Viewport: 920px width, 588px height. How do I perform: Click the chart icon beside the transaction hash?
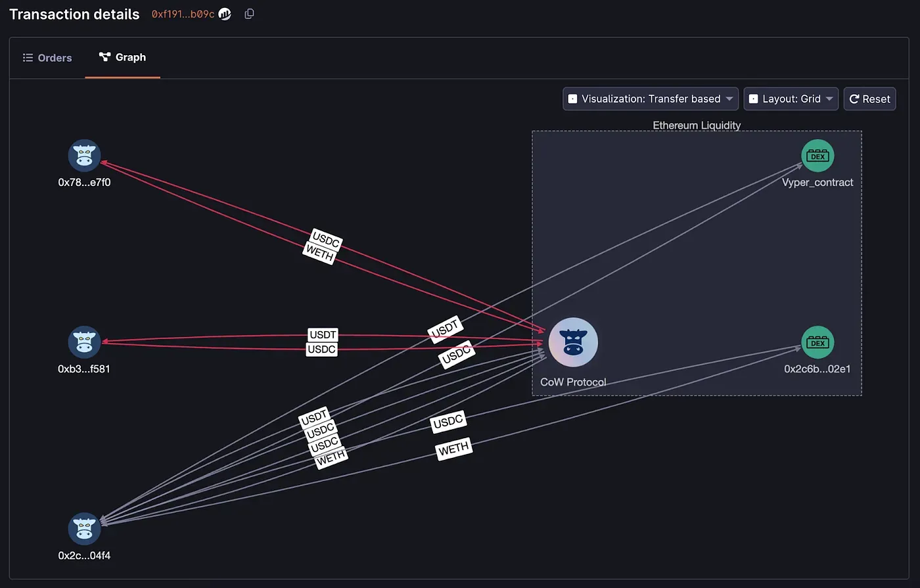tap(224, 13)
